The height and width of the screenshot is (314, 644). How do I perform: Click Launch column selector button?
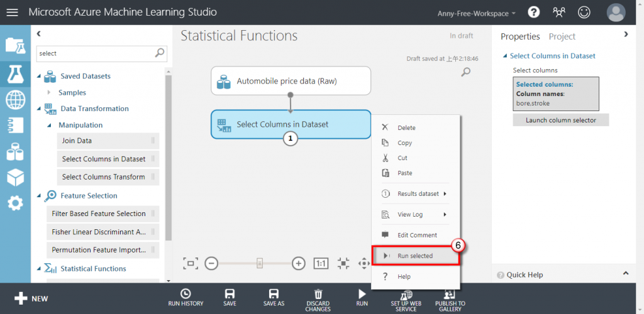click(x=560, y=120)
